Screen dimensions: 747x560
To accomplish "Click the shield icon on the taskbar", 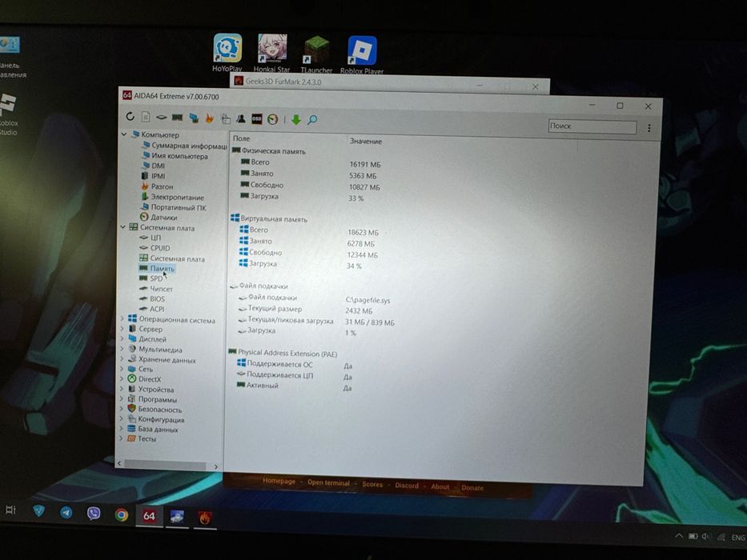I will pyautogui.click(x=38, y=511).
